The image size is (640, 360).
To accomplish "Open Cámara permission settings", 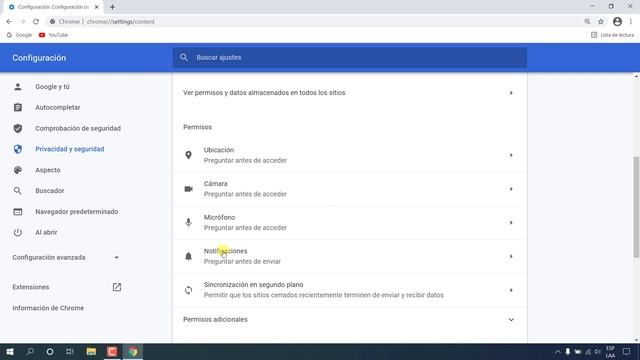I will (x=349, y=189).
